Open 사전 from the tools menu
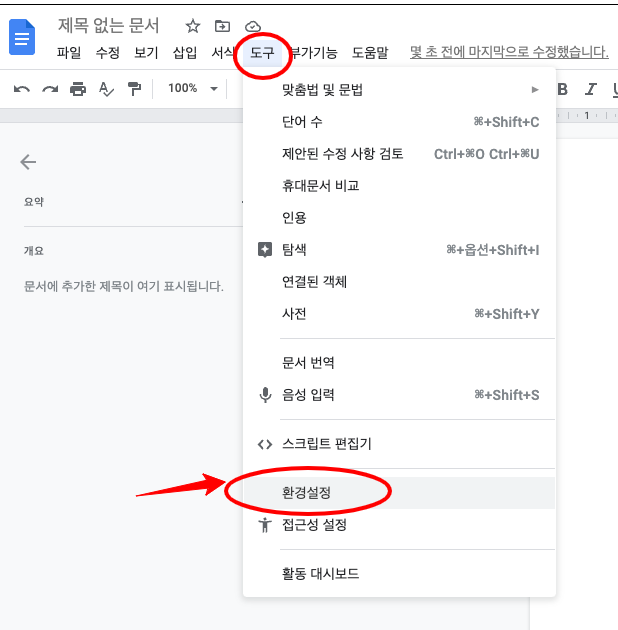The width and height of the screenshot is (618, 630). click(399, 314)
